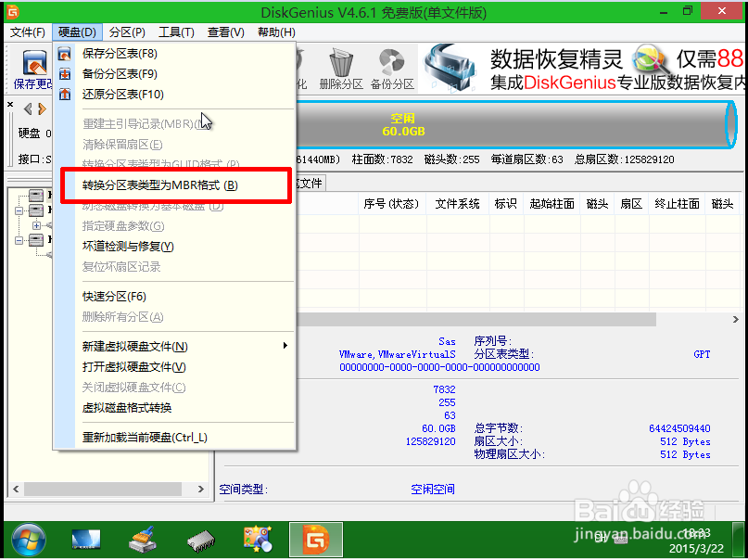Click the 文件系统 column header
This screenshot has height=560, width=748.
coord(458,204)
